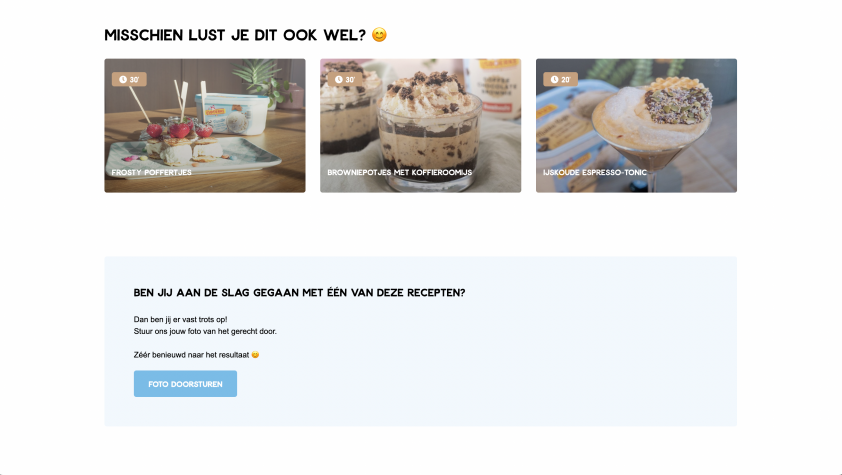This screenshot has height=475, width=842.
Task: Click the Foto doorsturen button
Action: point(185,384)
